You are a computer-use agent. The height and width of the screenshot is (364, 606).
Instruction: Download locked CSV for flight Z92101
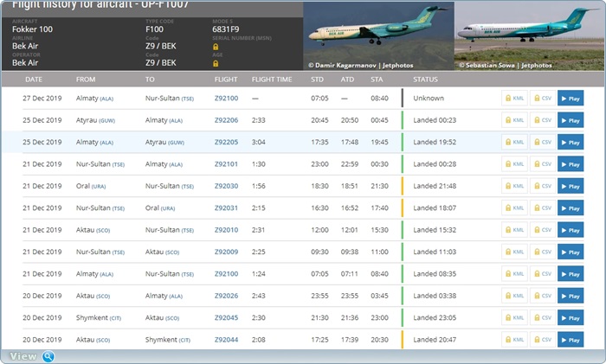(x=543, y=164)
